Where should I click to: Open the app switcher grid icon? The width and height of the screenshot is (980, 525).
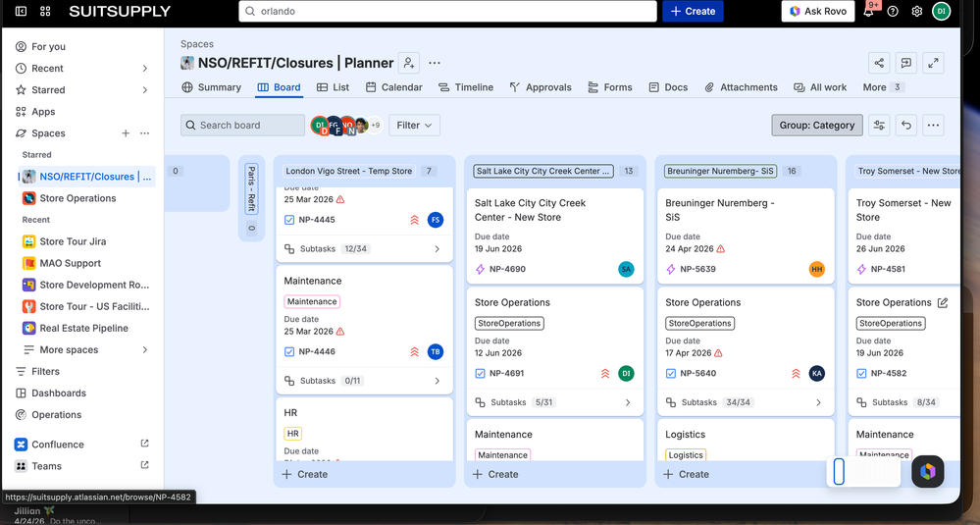pos(45,11)
